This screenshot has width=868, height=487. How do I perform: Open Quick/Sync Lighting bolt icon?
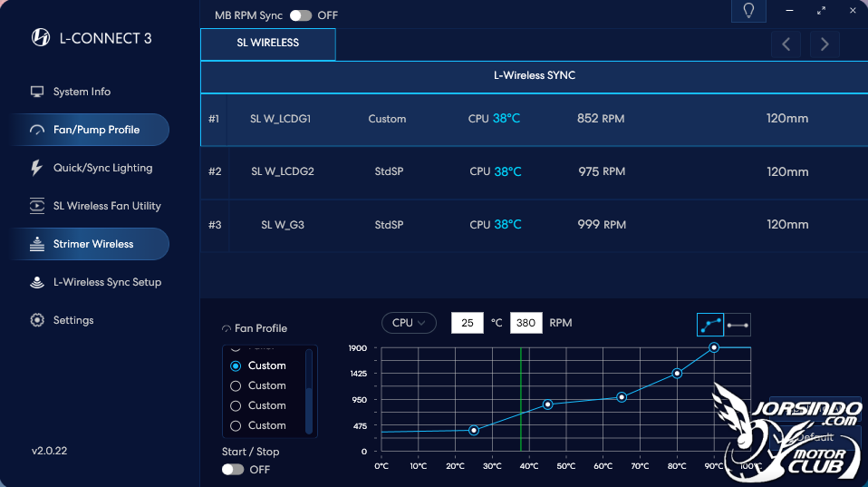click(36, 168)
